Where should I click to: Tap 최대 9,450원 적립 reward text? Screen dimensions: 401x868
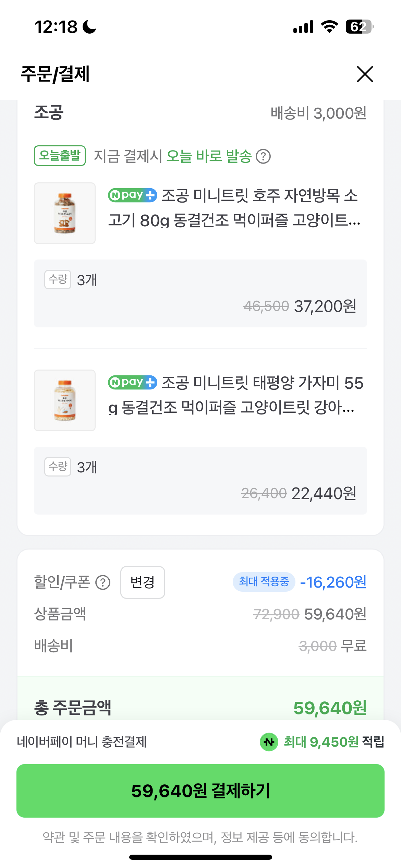pyautogui.click(x=333, y=742)
